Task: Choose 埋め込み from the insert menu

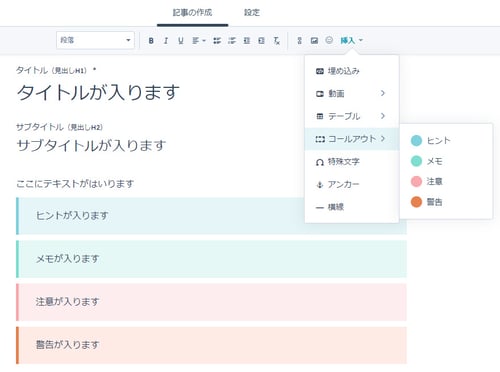Action: click(352, 71)
